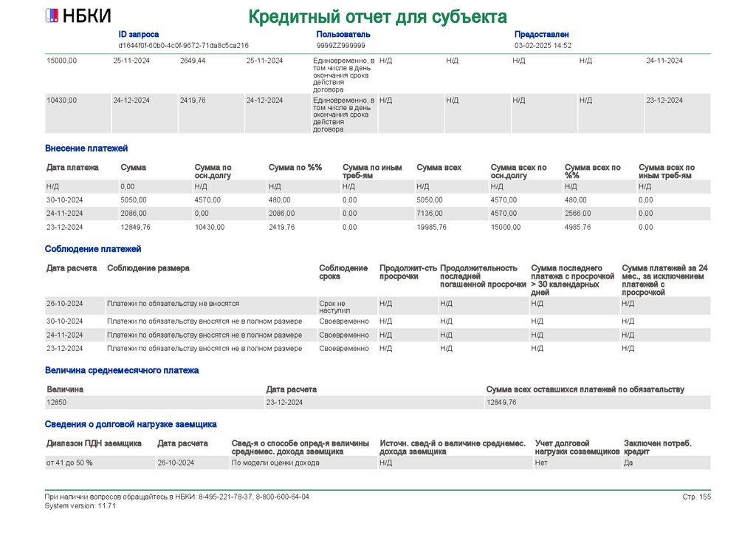
Task: Click 'Продолжительность последней погашенной просрочки' header
Action: pyautogui.click(x=483, y=276)
